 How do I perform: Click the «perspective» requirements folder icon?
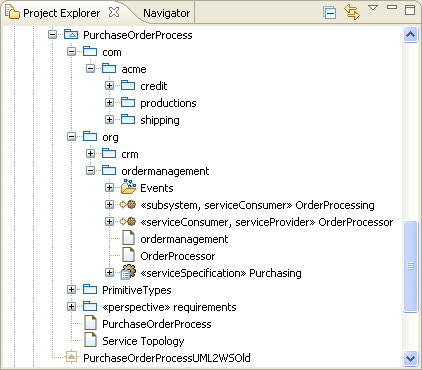point(90,306)
